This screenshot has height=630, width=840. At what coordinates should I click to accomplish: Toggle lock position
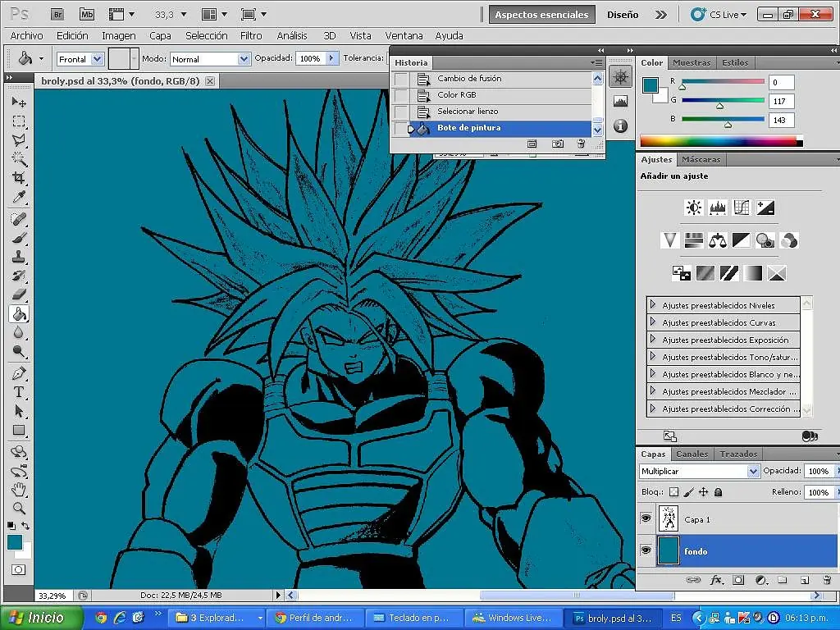pos(703,492)
